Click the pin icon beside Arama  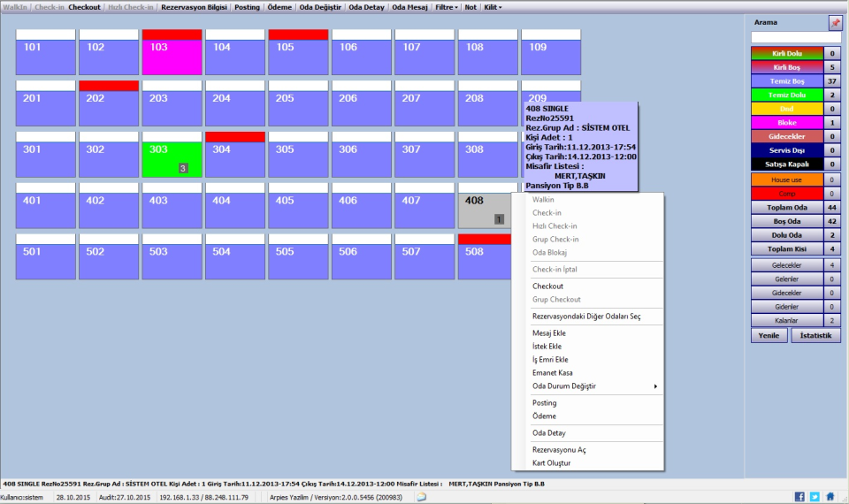click(835, 23)
